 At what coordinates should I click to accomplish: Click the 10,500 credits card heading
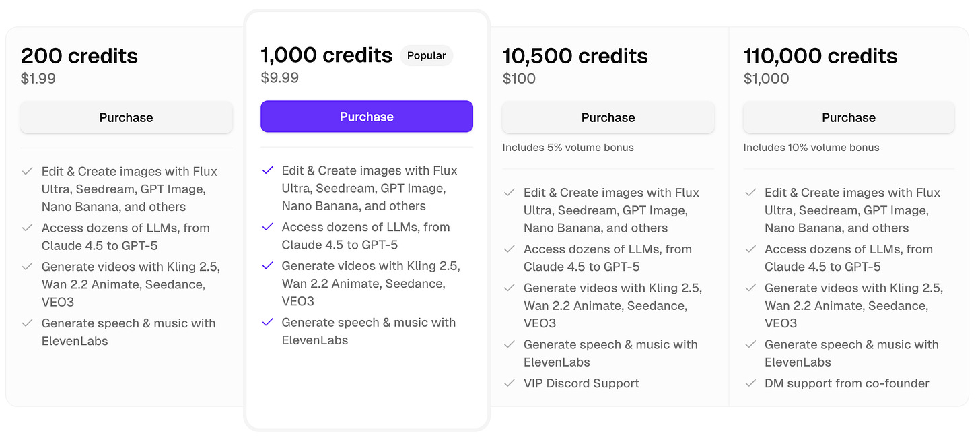575,56
